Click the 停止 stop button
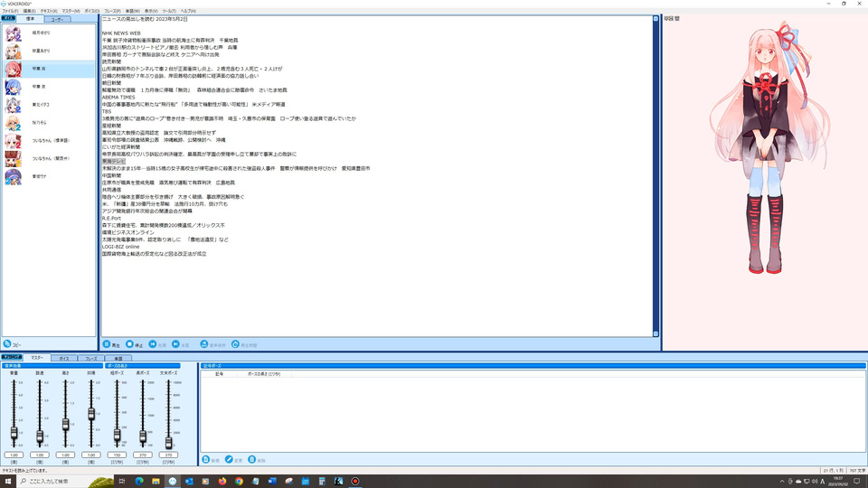The height and width of the screenshot is (488, 868). click(x=135, y=344)
